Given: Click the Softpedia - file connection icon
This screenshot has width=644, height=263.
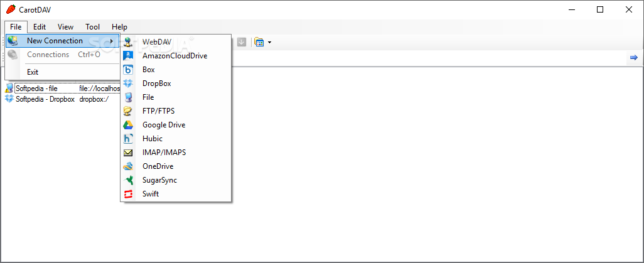Looking at the screenshot, I should [x=9, y=88].
